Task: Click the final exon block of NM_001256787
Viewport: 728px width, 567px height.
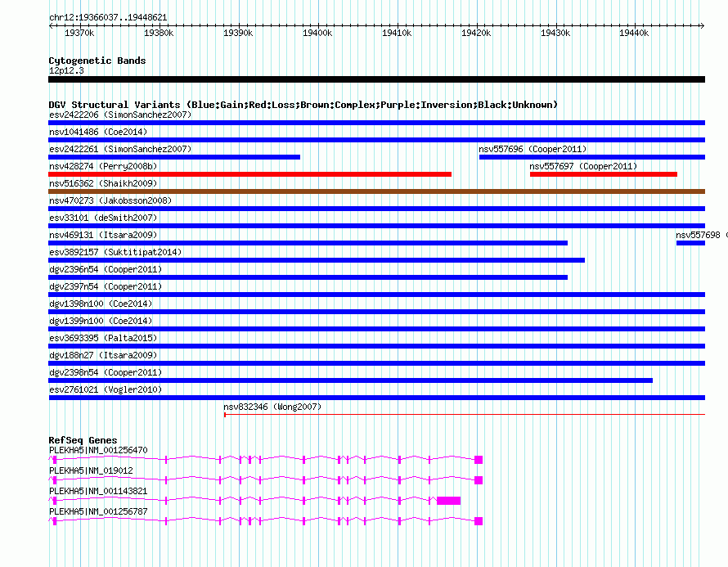Action: click(479, 521)
